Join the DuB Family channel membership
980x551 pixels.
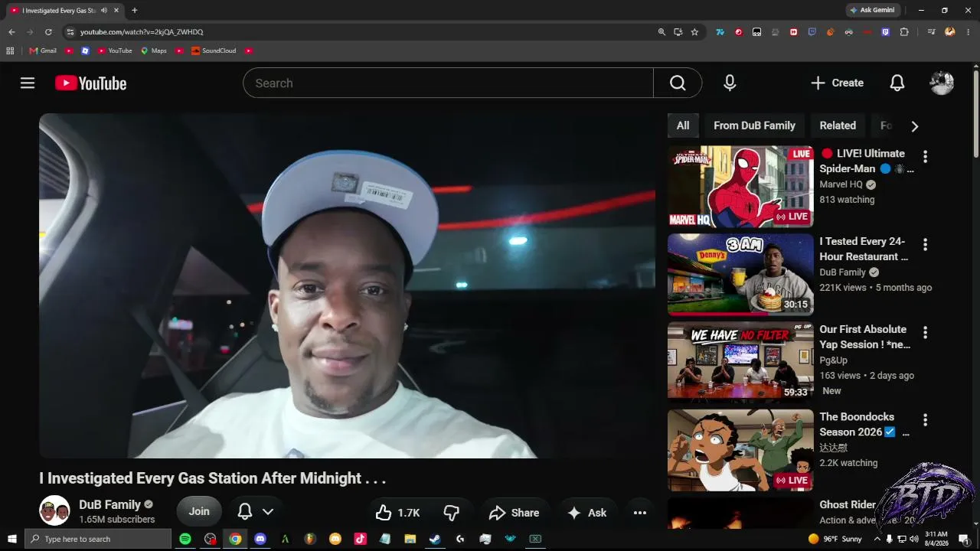pos(199,512)
